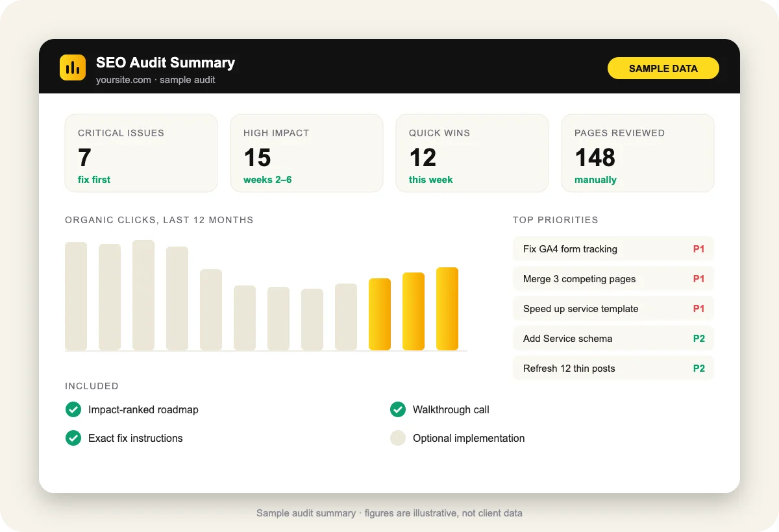Open the Pages Reviewed card
779x532 pixels.
pos(637,153)
